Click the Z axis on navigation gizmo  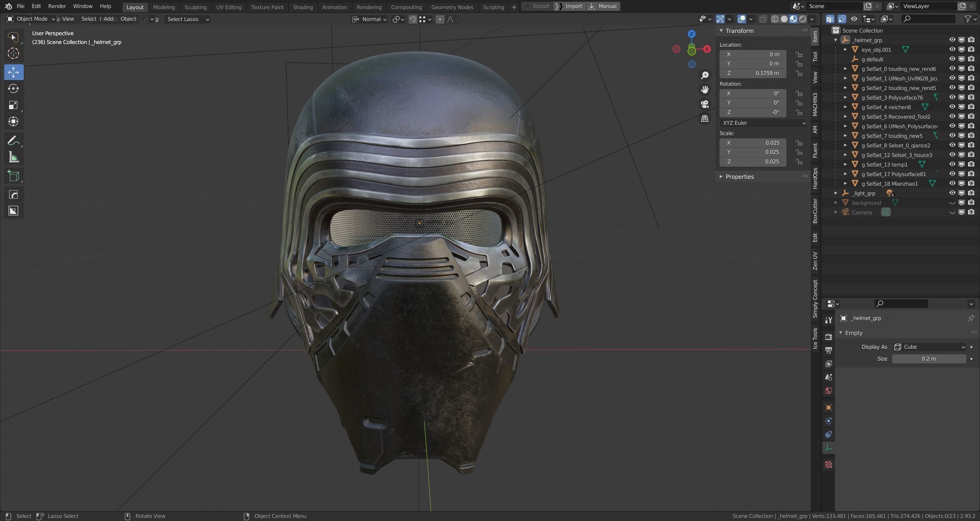[691, 34]
